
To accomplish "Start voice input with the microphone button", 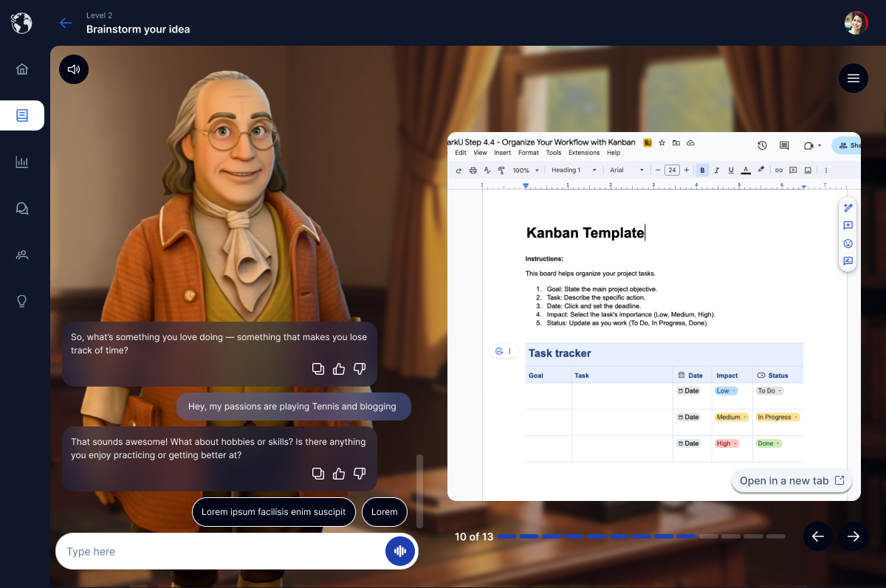I will click(400, 551).
